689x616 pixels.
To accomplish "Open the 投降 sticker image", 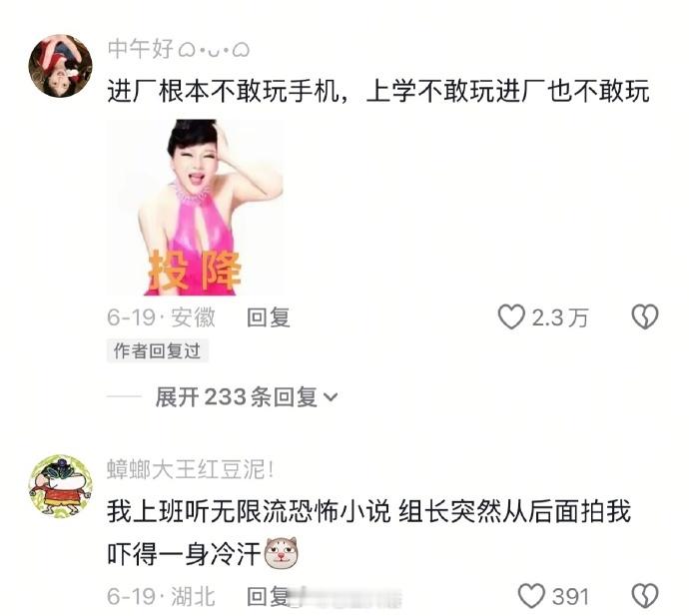I will point(196,207).
